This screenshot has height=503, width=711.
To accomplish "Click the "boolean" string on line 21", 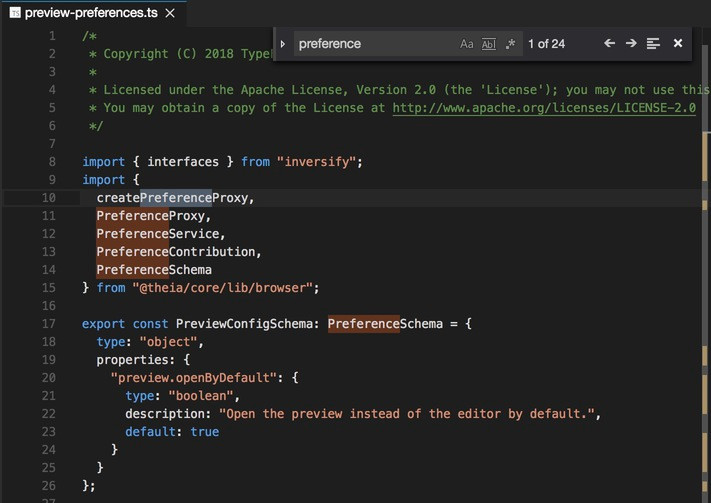I will (x=201, y=396).
